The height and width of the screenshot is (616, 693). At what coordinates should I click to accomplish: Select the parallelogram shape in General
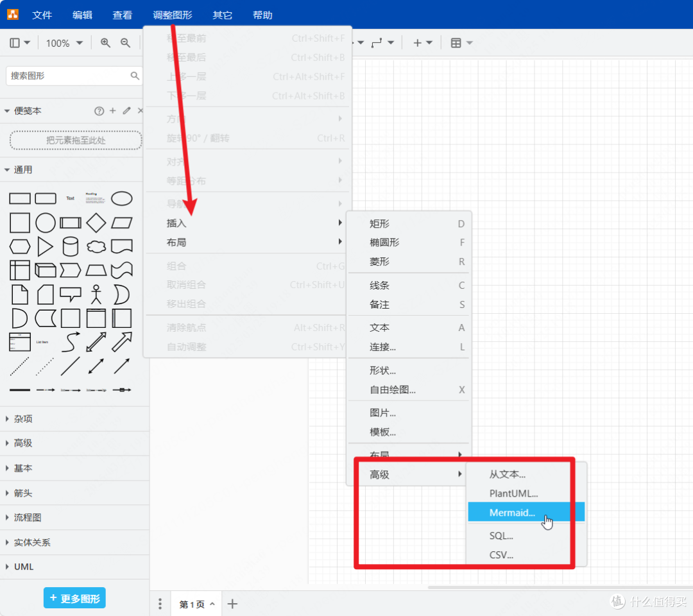pos(121,223)
